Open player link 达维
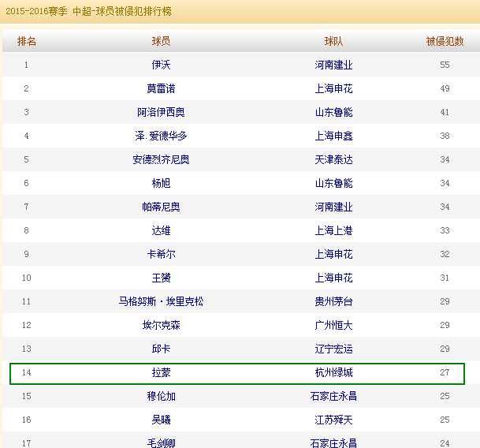Screen dimensions: 480x448 click(161, 230)
